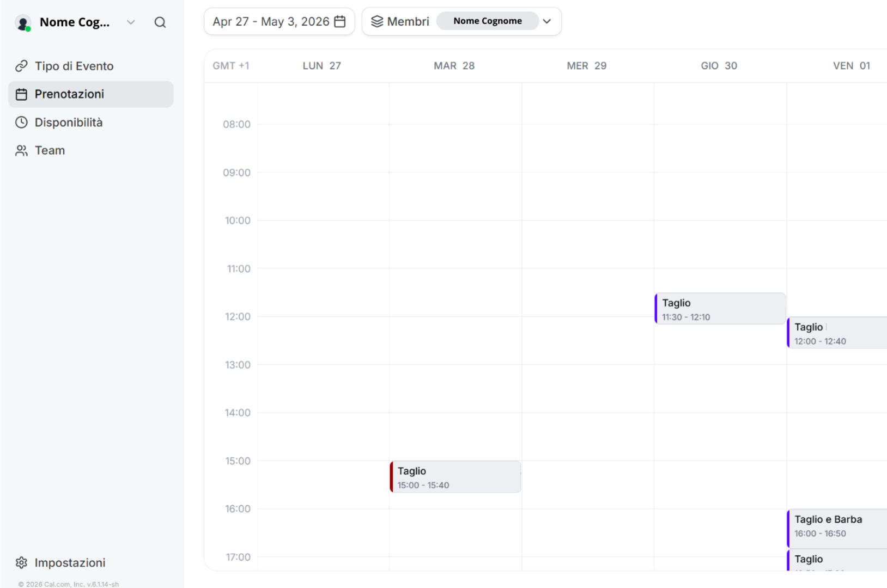The image size is (887, 588).
Task: Click the layers icon beside Membri
Action: 377,21
